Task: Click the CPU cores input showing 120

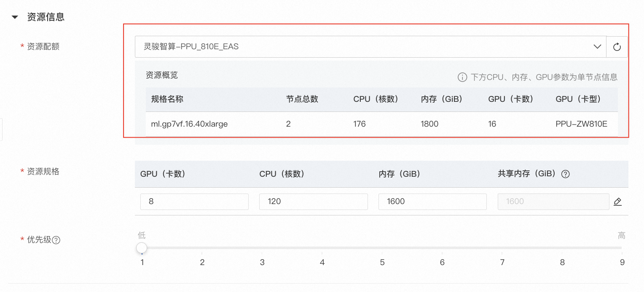Action: pos(313,202)
